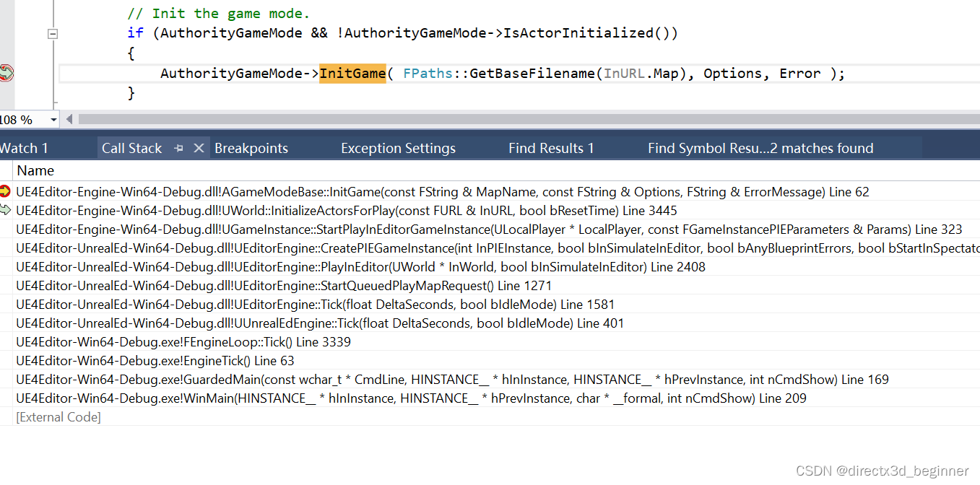Select the AGameModeBase::InitGame stack frame
Screen dimensions: 980x485
point(442,192)
